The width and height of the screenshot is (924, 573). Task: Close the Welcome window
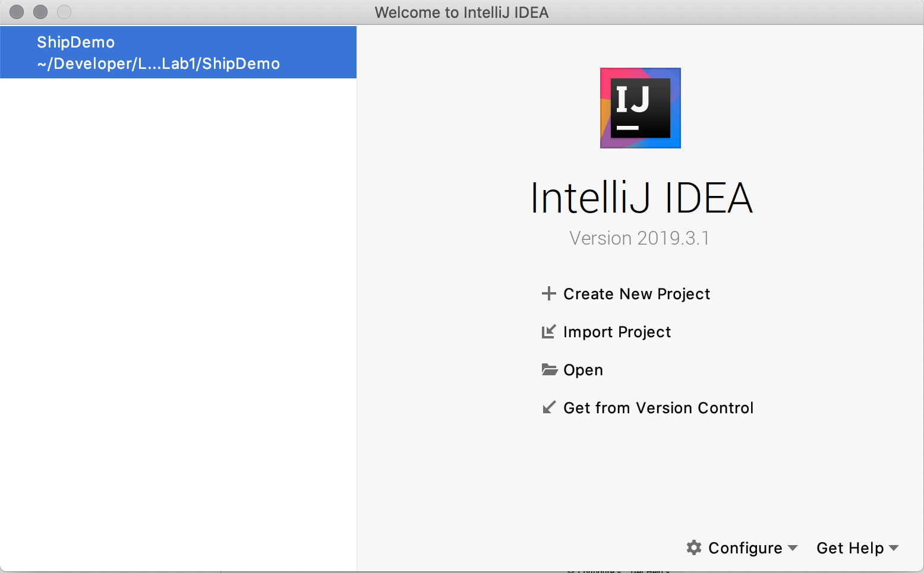[x=17, y=12]
